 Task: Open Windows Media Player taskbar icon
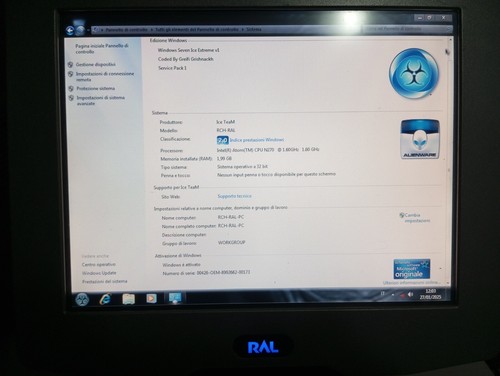[151, 298]
